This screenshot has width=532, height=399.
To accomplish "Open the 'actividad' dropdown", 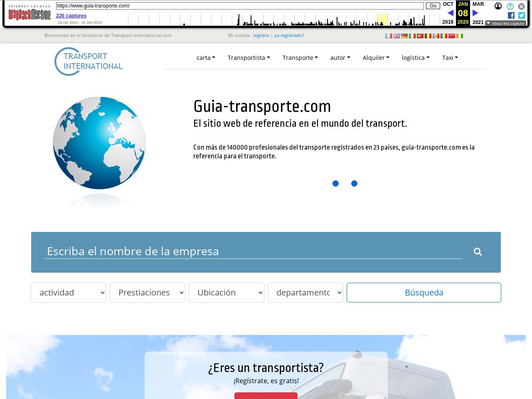I will click(x=69, y=293).
